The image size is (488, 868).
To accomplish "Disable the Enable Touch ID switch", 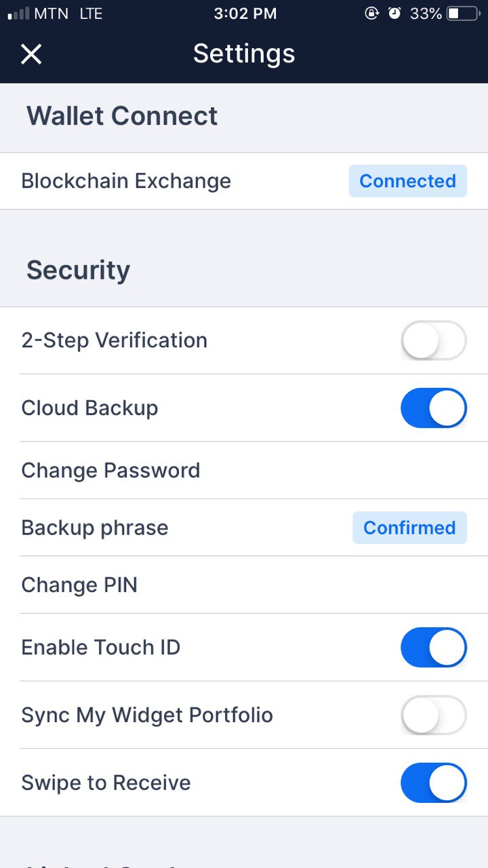I will tap(433, 647).
